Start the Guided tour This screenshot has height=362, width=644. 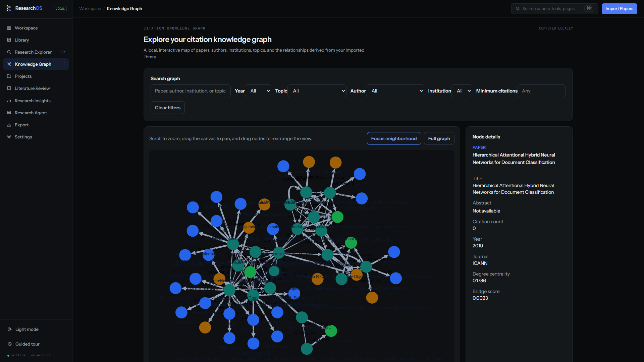[36, 344]
